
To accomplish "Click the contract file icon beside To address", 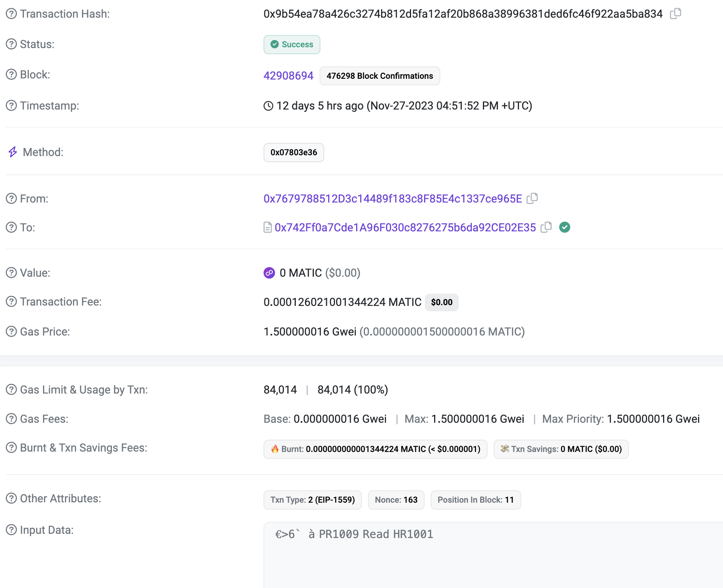I will click(268, 228).
